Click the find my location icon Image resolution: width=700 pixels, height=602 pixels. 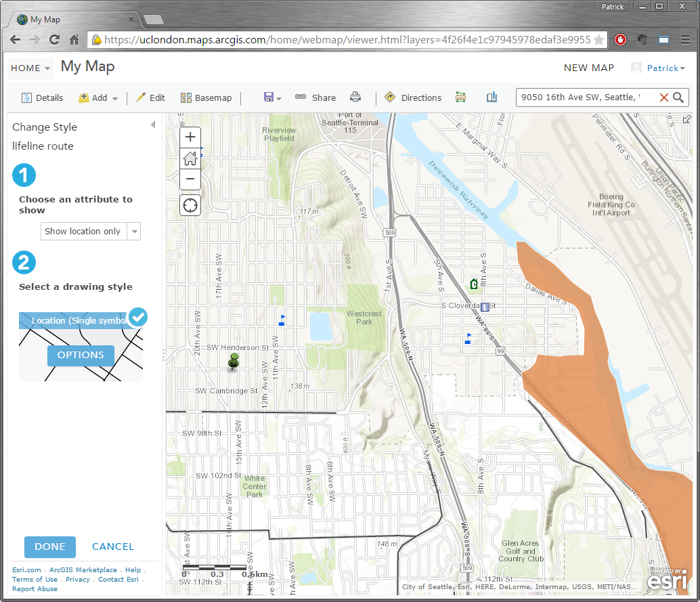pyautogui.click(x=190, y=205)
